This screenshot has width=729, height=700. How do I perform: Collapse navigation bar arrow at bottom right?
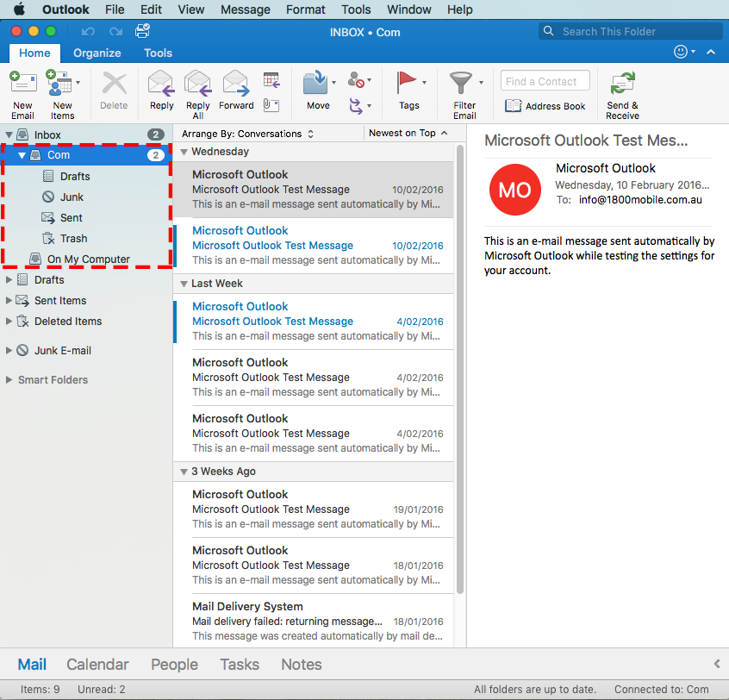pos(717,664)
